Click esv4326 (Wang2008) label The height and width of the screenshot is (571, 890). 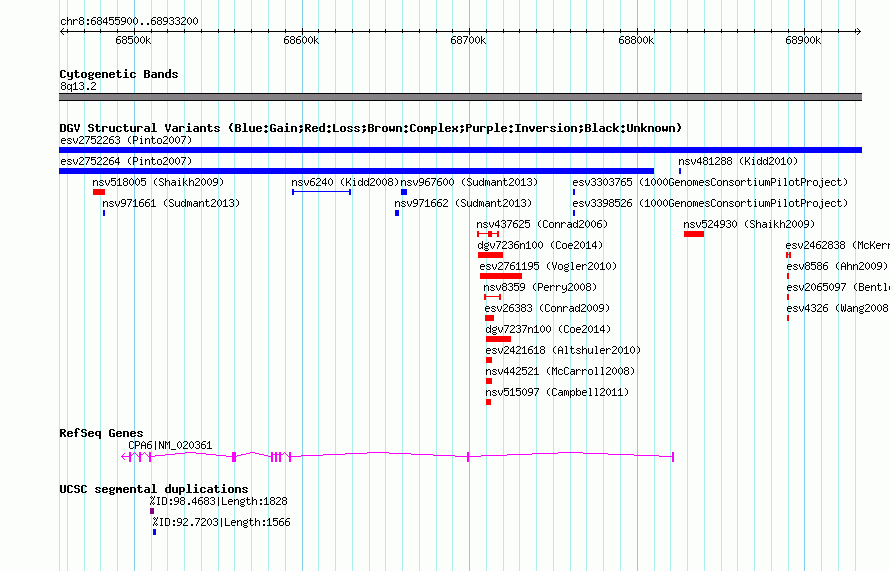click(838, 308)
